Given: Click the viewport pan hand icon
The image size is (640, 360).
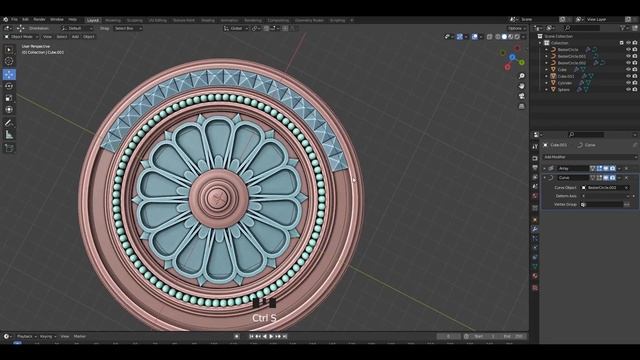Looking at the screenshot, I should 522,86.
